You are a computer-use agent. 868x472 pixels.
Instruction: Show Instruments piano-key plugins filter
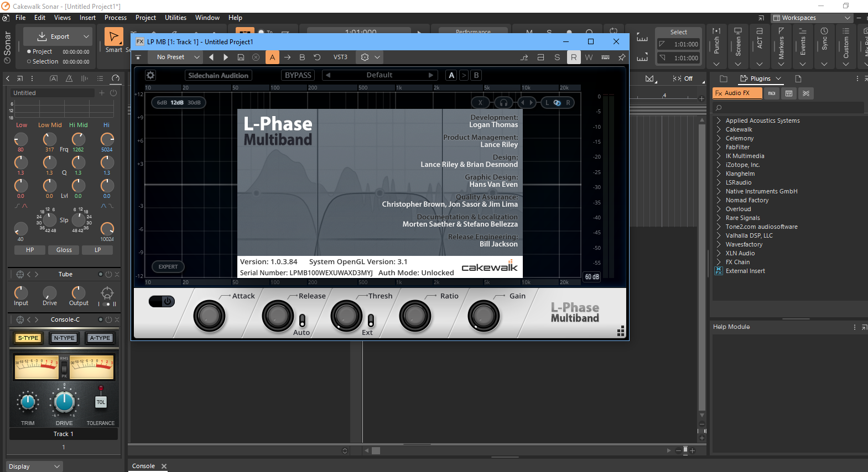789,93
